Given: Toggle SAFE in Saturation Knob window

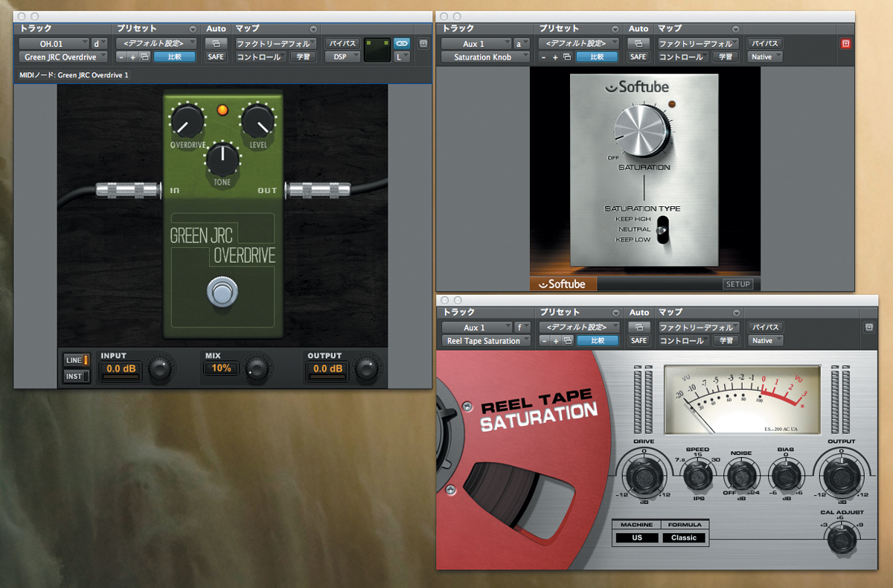Looking at the screenshot, I should coord(638,57).
